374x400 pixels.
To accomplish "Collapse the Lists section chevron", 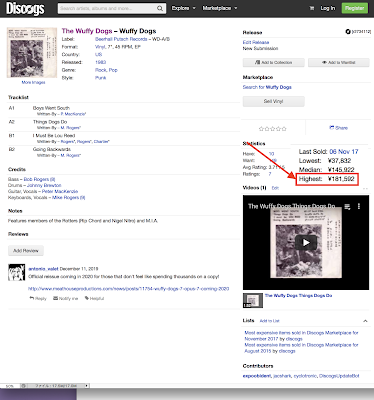I will pyautogui.click(x=365, y=321).
